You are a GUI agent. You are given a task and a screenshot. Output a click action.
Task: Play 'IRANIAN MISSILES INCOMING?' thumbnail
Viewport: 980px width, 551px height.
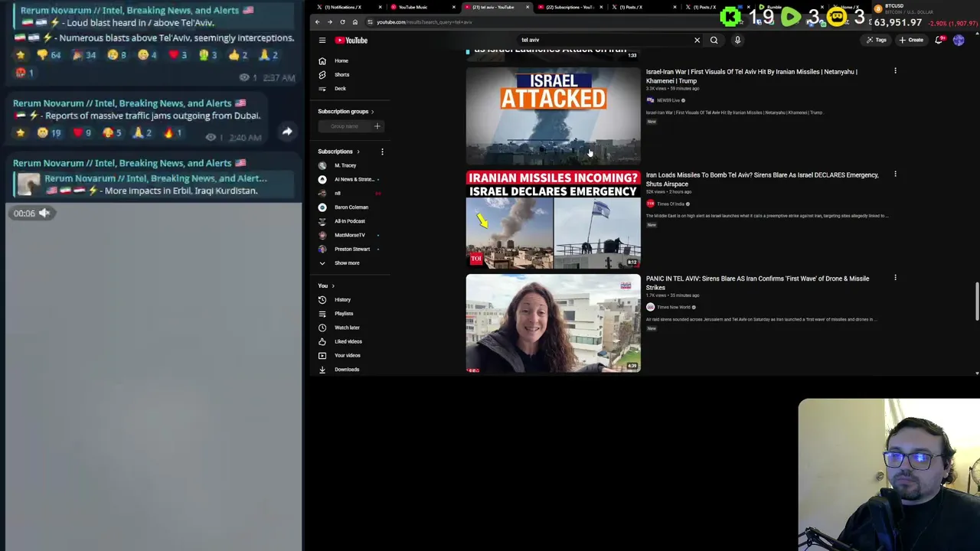(553, 219)
